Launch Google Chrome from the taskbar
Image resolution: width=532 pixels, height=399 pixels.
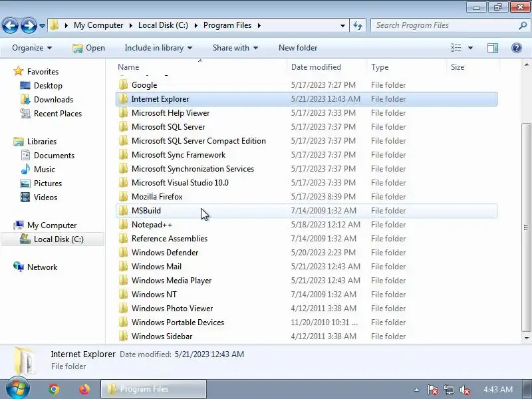click(54, 389)
